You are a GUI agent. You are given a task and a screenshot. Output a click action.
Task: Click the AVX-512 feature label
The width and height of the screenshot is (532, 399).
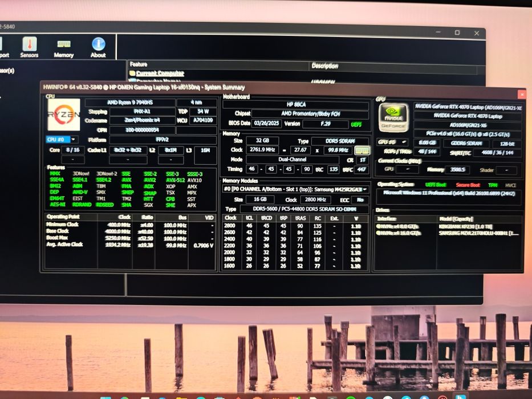tap(176, 180)
